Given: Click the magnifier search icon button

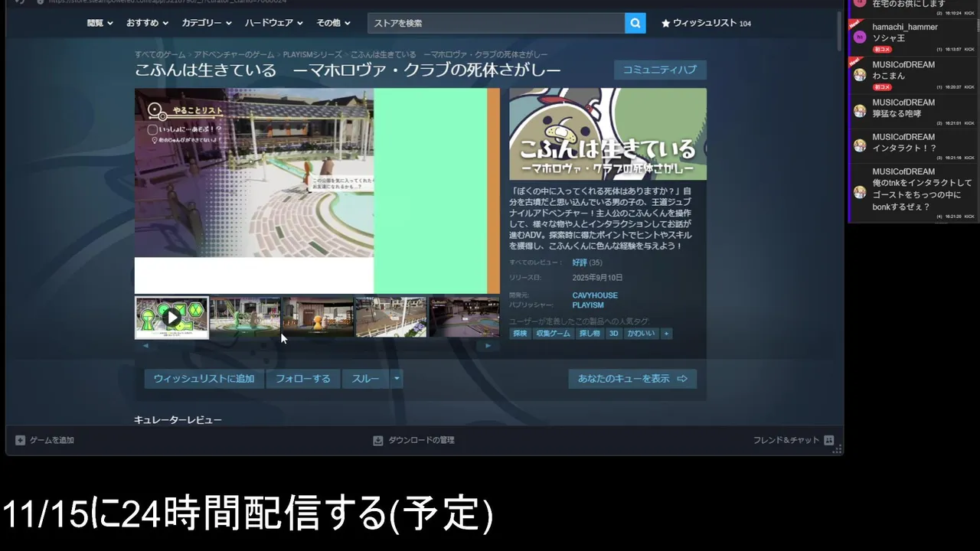Looking at the screenshot, I should (x=635, y=23).
